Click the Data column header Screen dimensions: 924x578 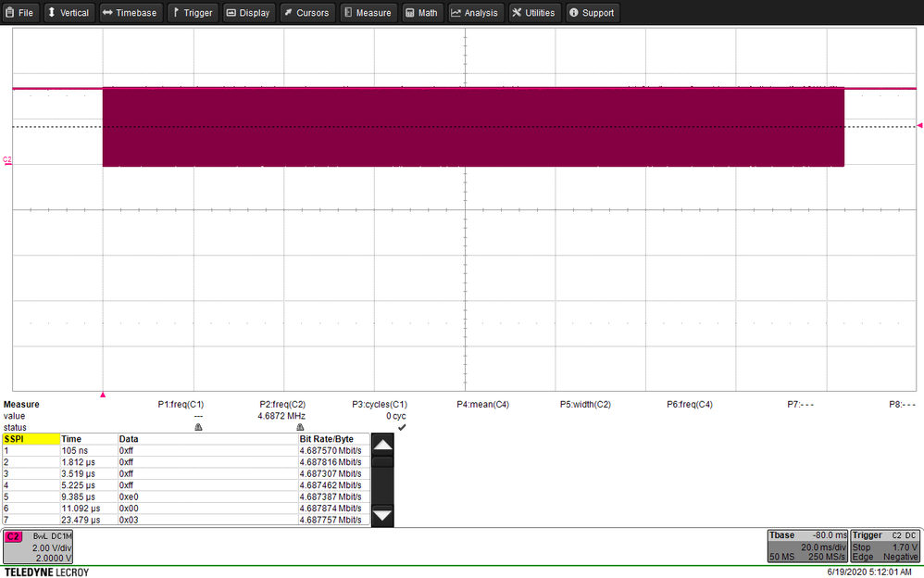point(208,439)
